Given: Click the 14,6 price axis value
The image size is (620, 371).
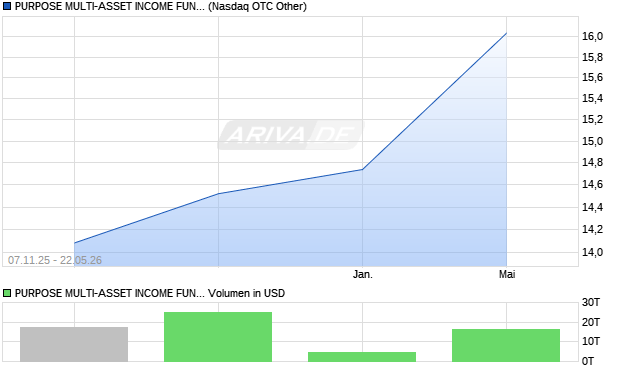Looking at the screenshot, I should (592, 184).
